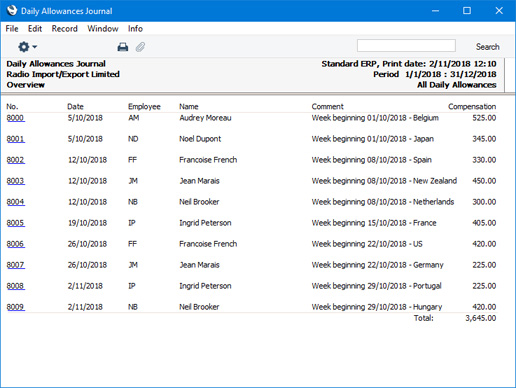
Task: Click the 300.00 compensation value
Action: 484,202
